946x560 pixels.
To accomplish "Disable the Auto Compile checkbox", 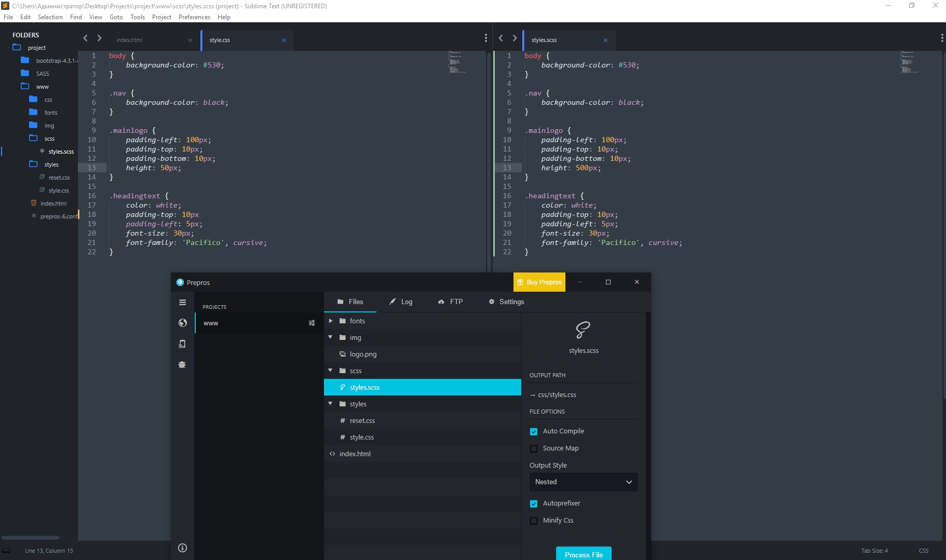I will click(x=534, y=431).
